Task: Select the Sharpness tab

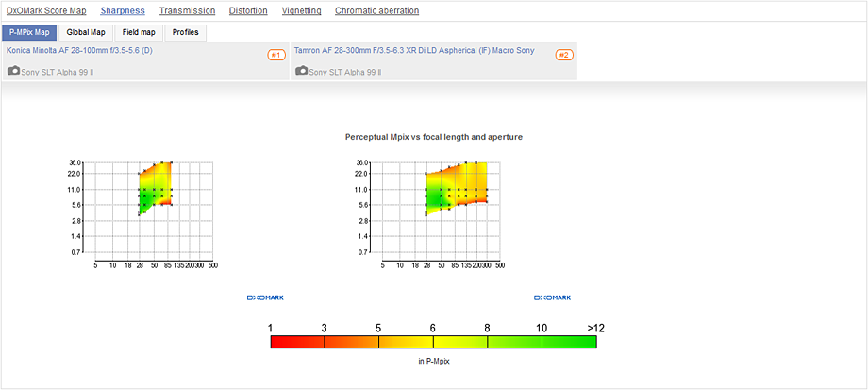Action: pos(123,10)
